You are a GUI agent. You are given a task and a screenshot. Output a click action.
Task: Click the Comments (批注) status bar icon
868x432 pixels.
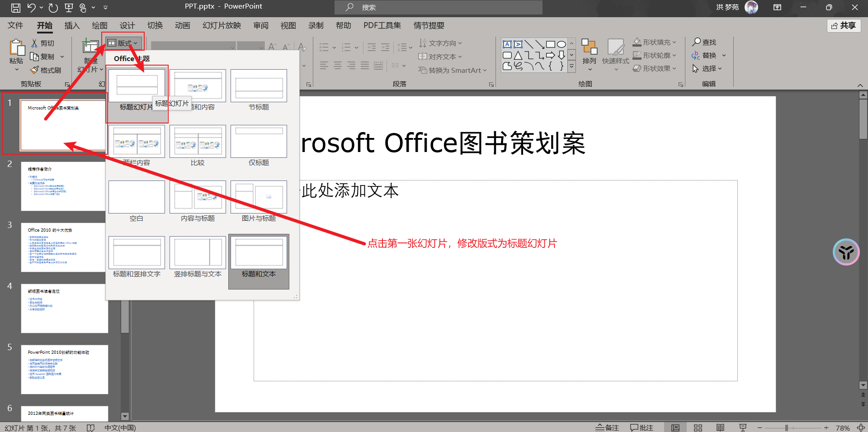click(642, 427)
